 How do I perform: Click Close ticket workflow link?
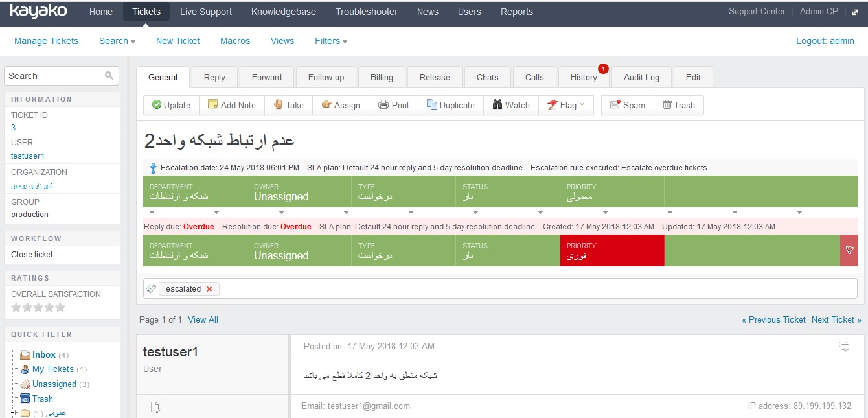click(32, 255)
